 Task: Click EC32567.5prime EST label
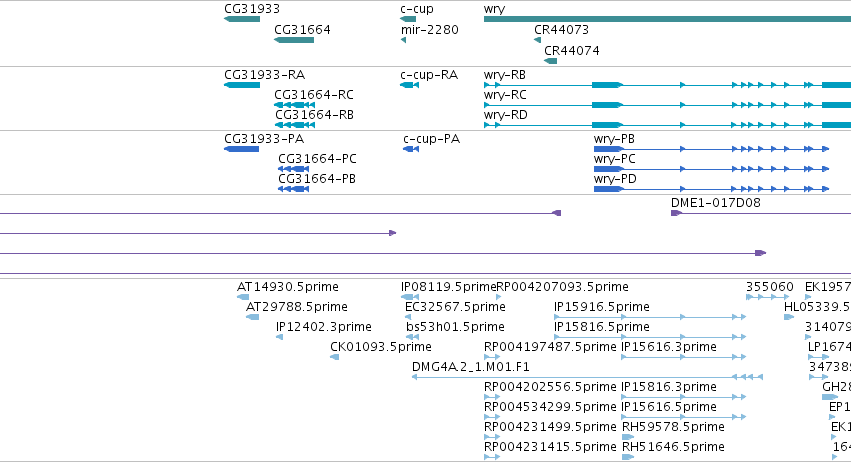click(x=455, y=307)
